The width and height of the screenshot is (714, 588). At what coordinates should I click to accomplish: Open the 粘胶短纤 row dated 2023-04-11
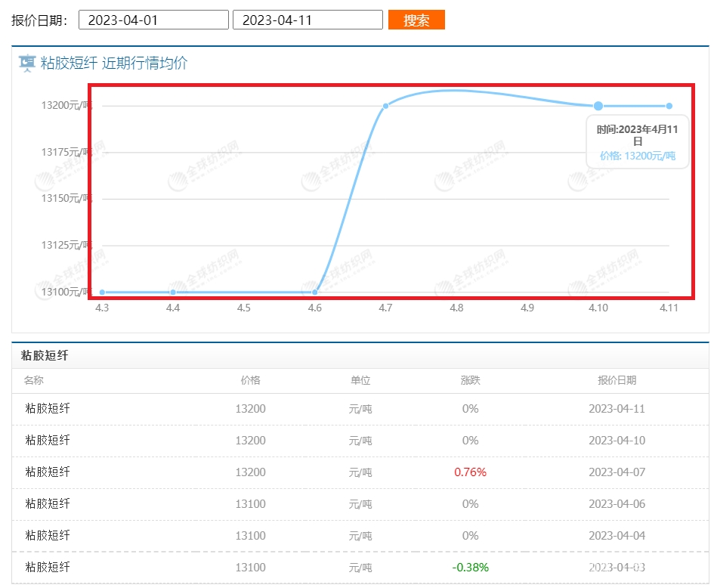pos(48,409)
